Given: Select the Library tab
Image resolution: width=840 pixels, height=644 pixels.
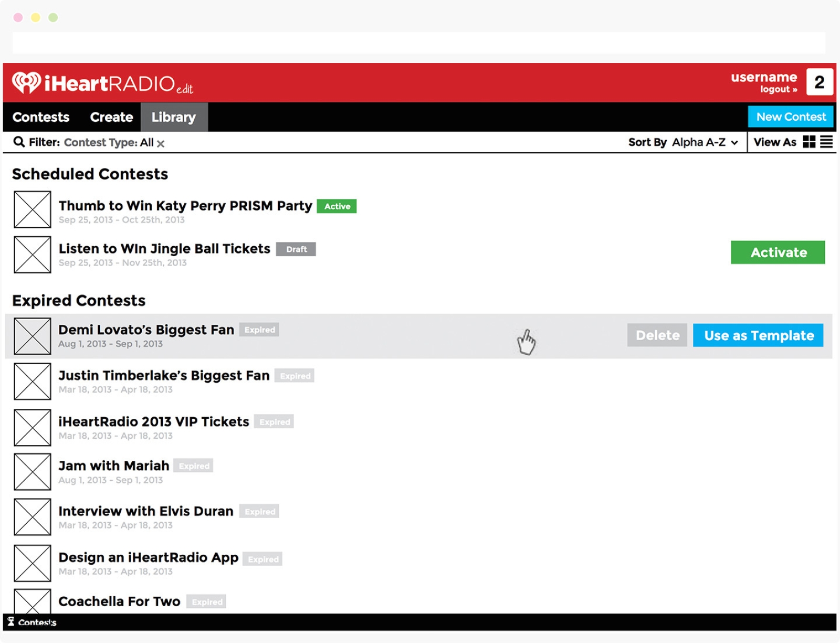Looking at the screenshot, I should [x=174, y=117].
